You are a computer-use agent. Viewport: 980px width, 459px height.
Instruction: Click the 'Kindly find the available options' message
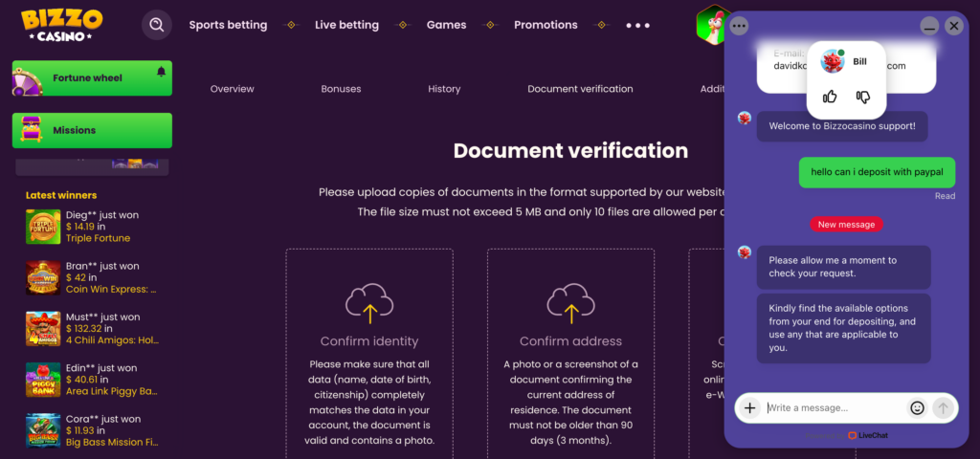(x=844, y=329)
